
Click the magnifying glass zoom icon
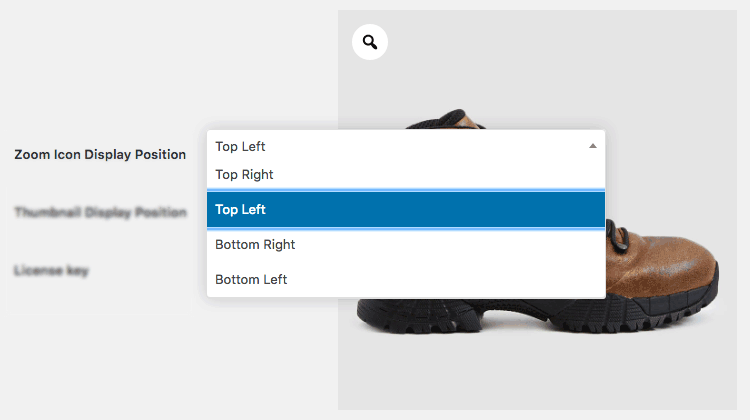point(370,42)
